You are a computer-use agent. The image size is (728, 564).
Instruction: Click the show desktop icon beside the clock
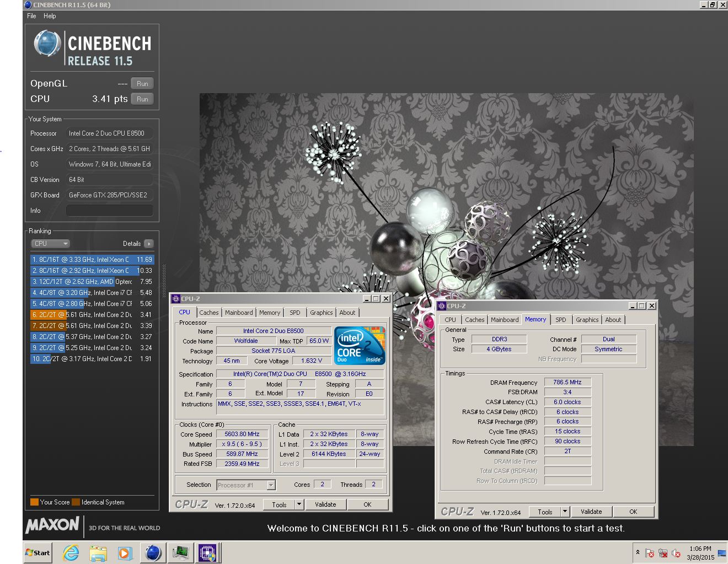click(722, 553)
